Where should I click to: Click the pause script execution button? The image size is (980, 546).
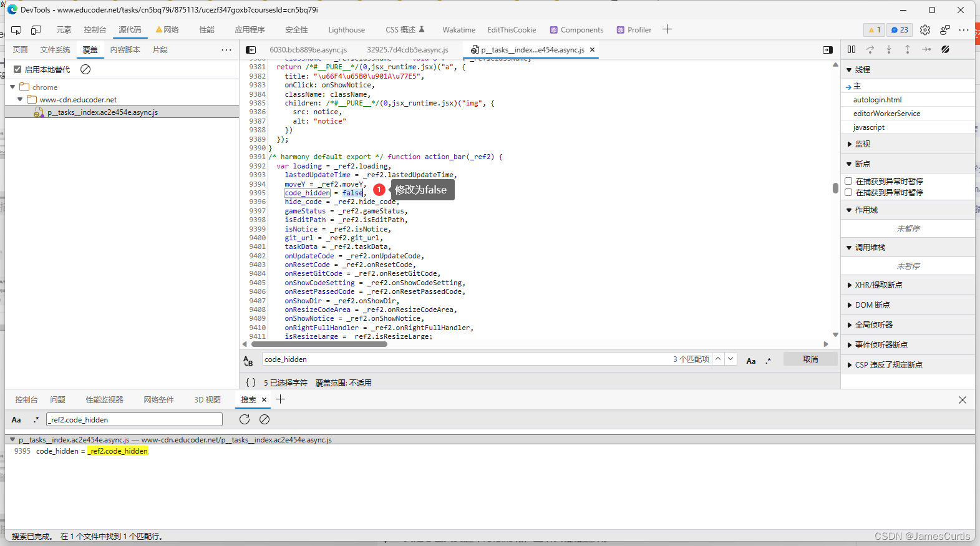coord(851,49)
